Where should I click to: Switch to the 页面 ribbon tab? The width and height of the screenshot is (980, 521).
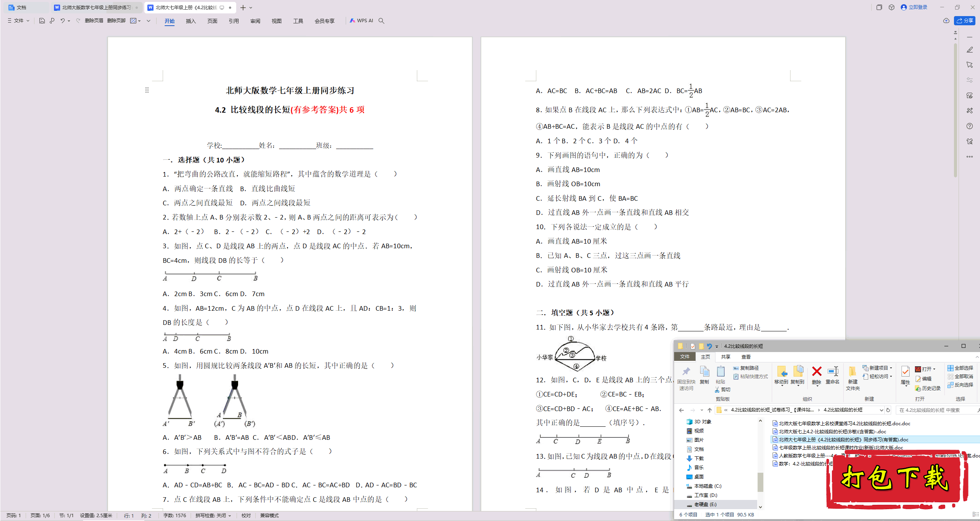pos(212,21)
